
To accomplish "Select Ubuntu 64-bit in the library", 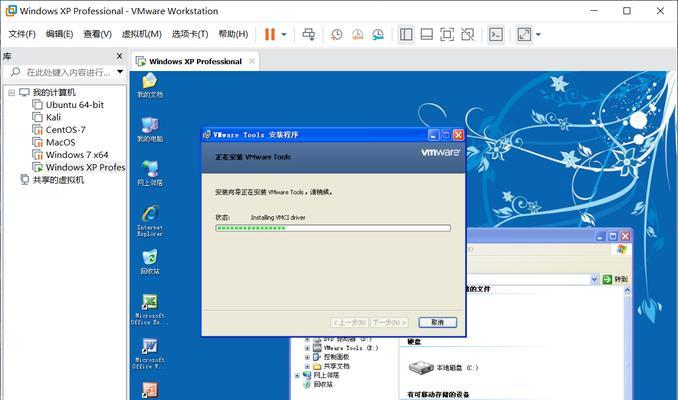I will coord(68,105).
